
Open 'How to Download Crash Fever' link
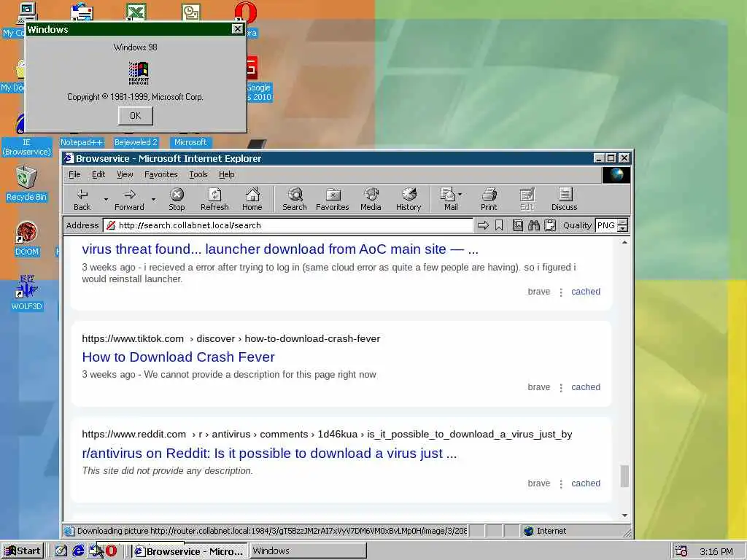coord(178,357)
